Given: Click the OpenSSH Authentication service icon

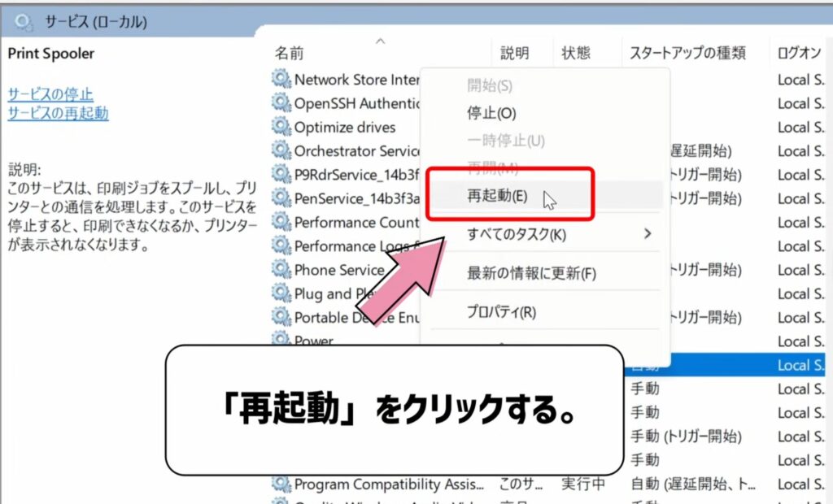Looking at the screenshot, I should 278,103.
